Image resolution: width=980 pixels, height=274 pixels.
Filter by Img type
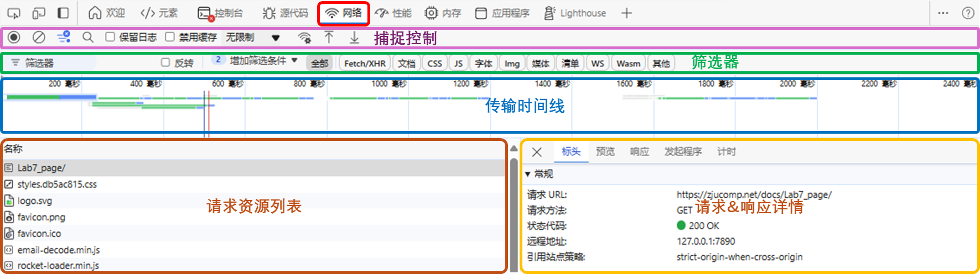[512, 64]
